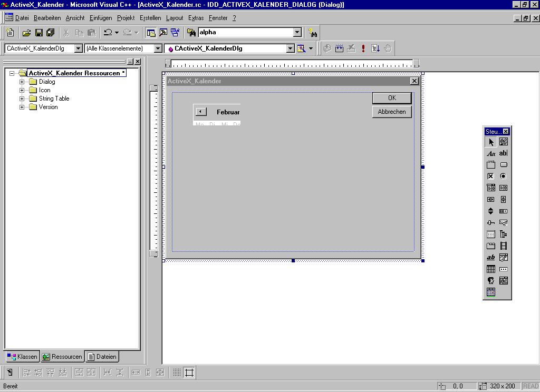Open the Datei menu
540x392 pixels.
(x=22, y=18)
